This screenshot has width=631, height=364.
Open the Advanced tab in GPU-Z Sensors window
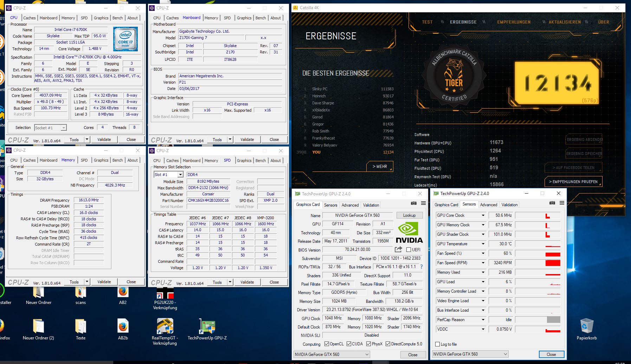click(x=489, y=205)
